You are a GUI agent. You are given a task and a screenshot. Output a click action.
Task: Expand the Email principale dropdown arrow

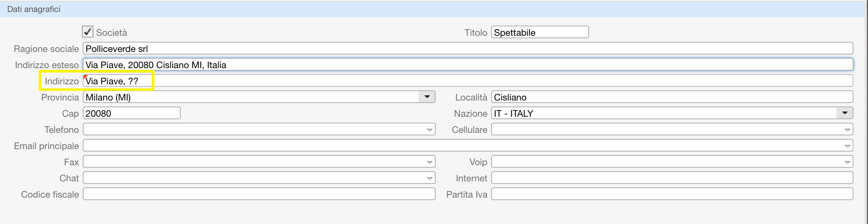click(847, 146)
